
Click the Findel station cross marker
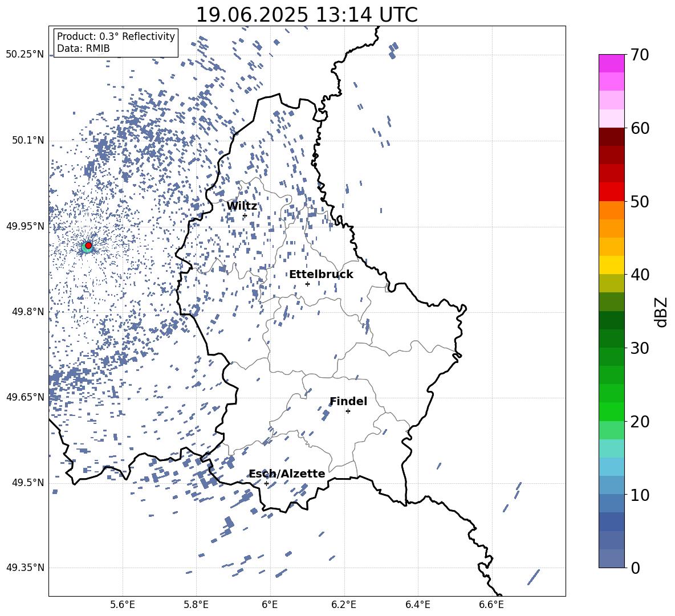pyautogui.click(x=348, y=411)
